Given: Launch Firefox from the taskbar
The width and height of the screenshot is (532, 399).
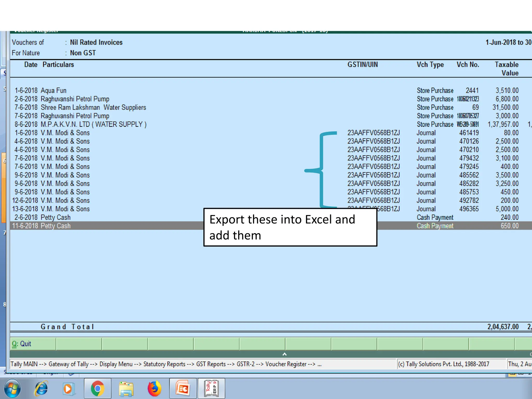Looking at the screenshot, I should pyautogui.click(x=154, y=389).
